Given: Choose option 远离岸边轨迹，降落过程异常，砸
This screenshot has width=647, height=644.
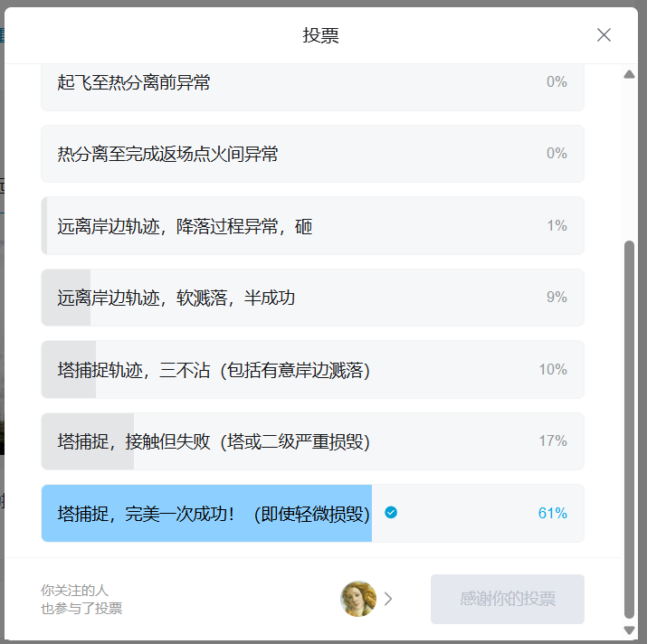Looking at the screenshot, I should click(x=312, y=225).
